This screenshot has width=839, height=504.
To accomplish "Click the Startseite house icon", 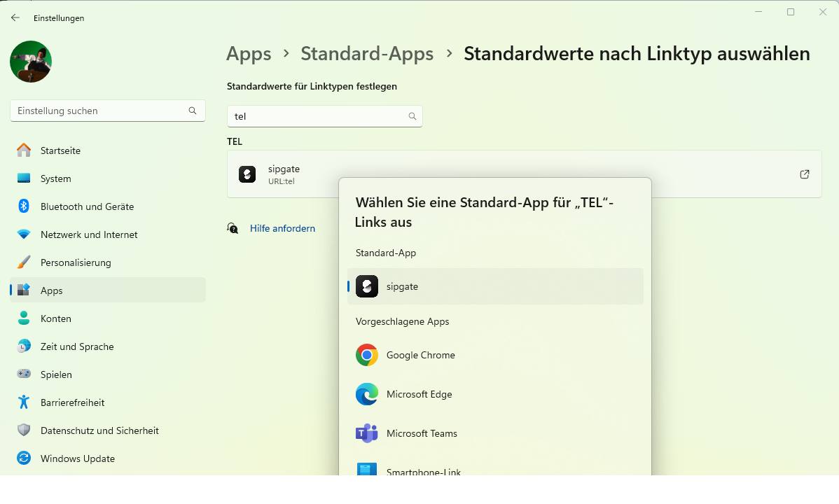I will point(24,150).
